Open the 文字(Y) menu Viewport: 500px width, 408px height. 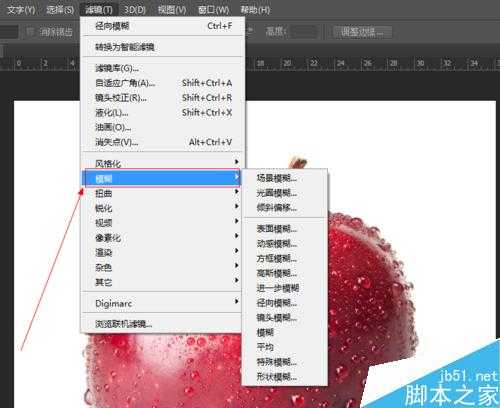21,9
